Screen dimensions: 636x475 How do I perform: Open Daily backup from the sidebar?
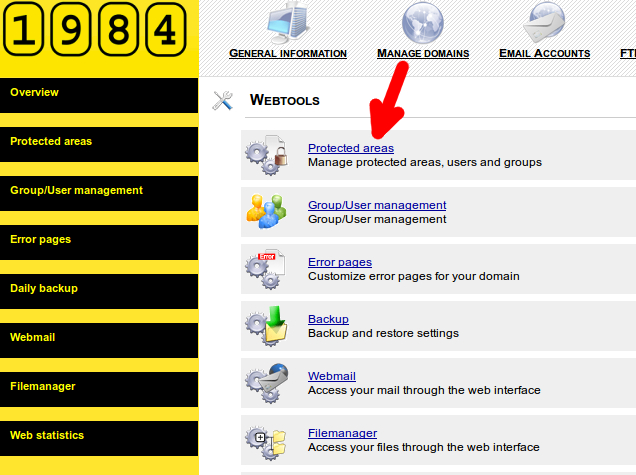99,289
